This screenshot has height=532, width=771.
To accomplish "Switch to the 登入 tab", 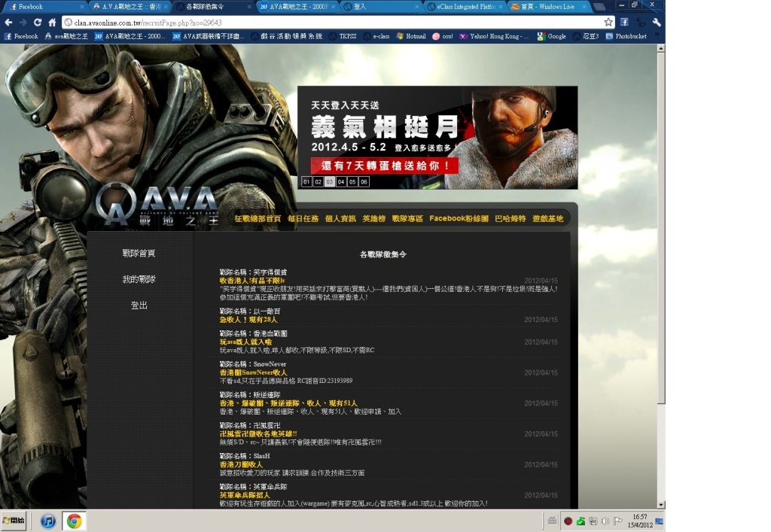I will click(382, 7).
